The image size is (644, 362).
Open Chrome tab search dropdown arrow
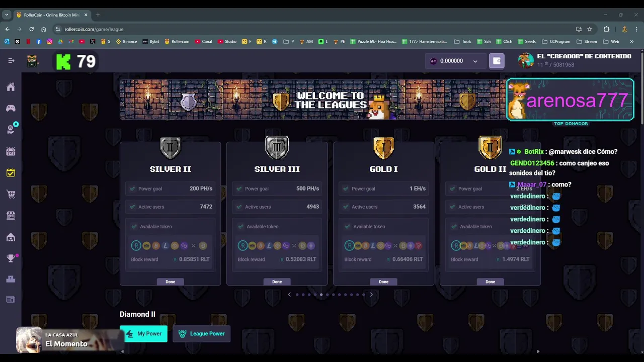pos(7,15)
